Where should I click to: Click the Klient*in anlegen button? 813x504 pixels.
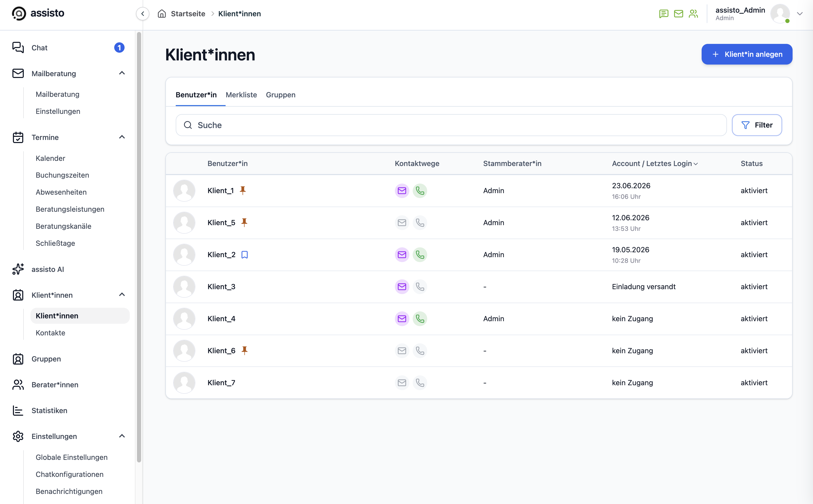pyautogui.click(x=747, y=54)
